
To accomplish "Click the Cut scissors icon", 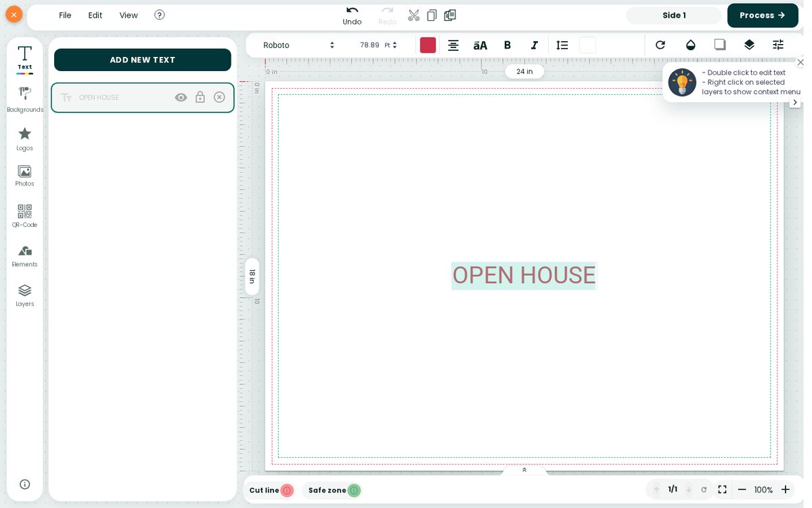I will point(413,15).
